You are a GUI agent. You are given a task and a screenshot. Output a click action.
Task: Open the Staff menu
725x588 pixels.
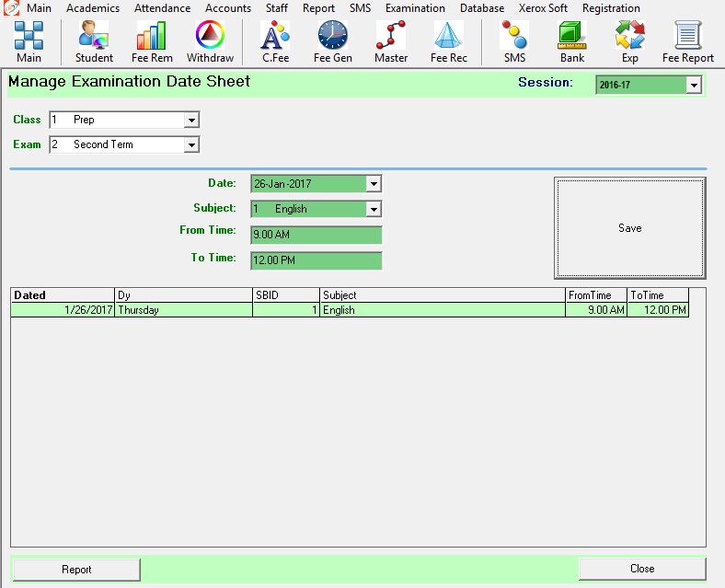click(277, 8)
